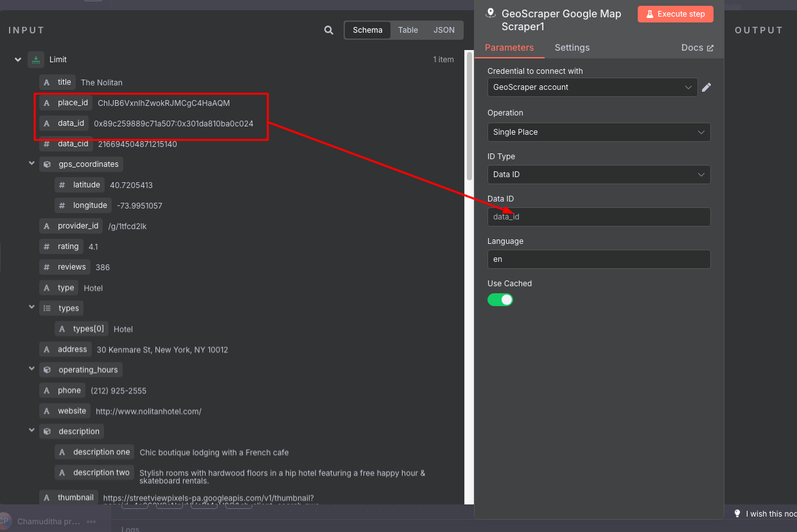The height and width of the screenshot is (532, 797).
Task: Collapse the description group
Action: tap(31, 431)
